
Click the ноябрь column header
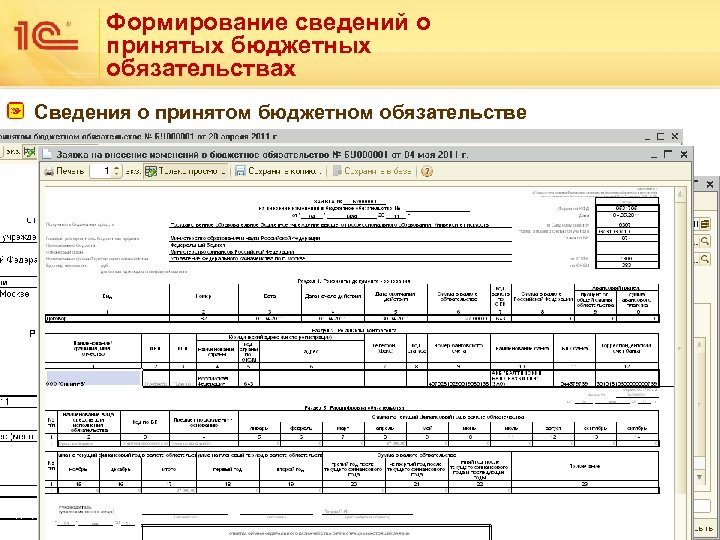[78, 469]
